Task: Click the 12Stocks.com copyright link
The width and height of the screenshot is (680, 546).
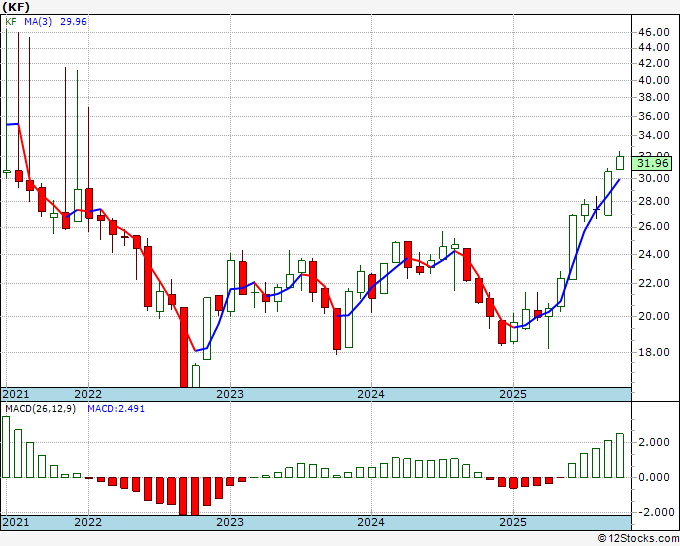Action: 638,539
